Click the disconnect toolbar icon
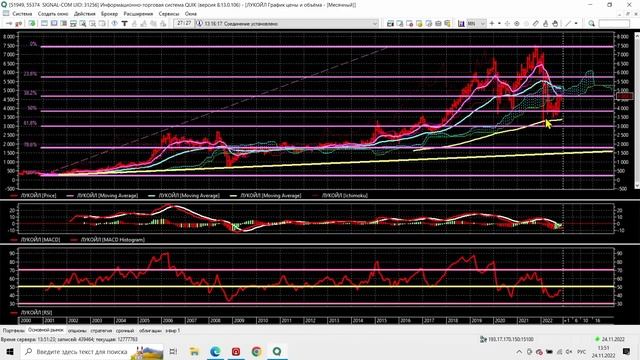640x360 pixels. (18, 24)
